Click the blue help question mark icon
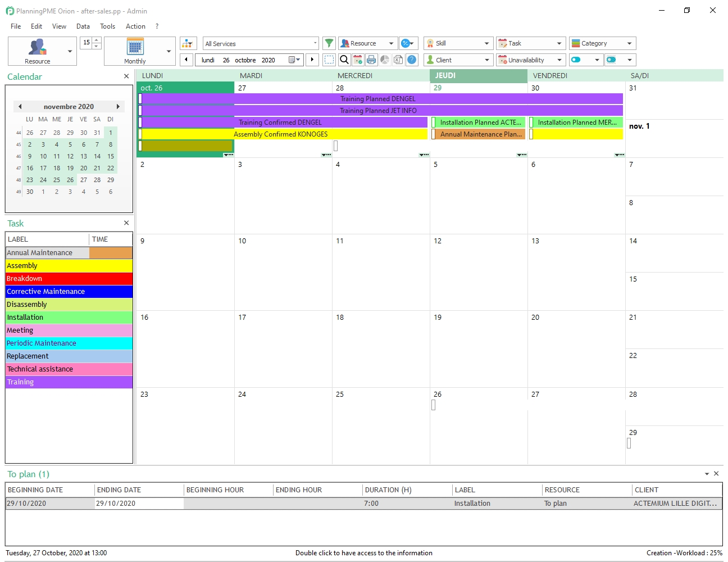 click(x=412, y=60)
